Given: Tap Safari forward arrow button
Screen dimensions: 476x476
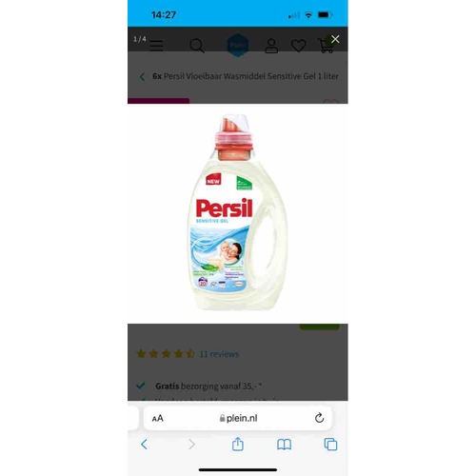Looking at the screenshot, I should (191, 445).
